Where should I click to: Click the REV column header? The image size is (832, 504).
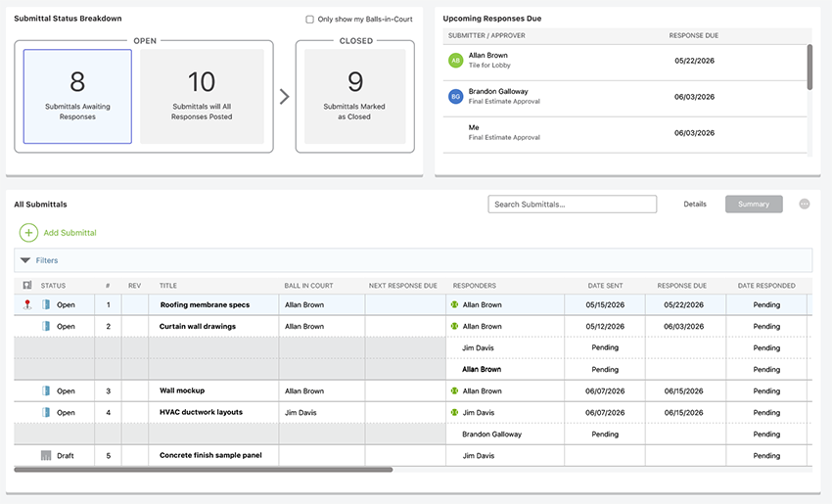tap(134, 286)
